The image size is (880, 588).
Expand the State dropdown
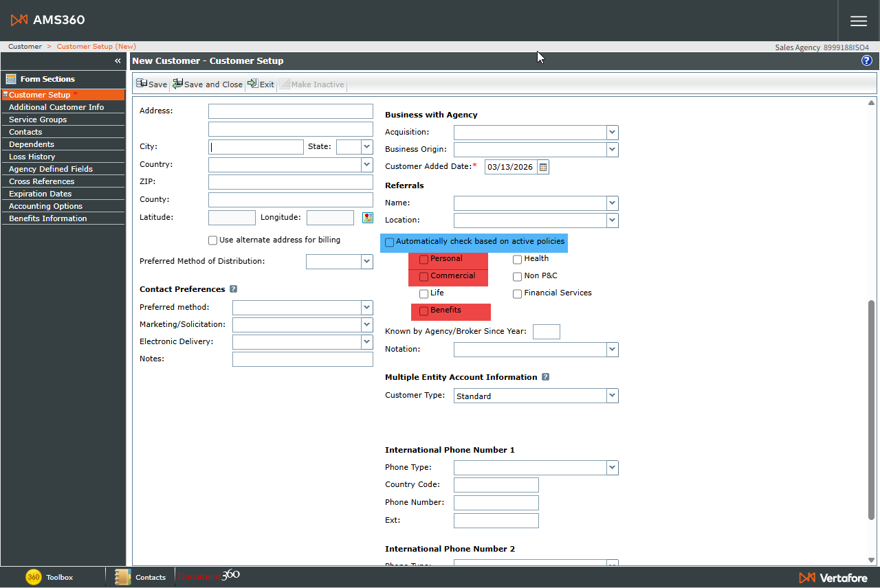tap(366, 146)
